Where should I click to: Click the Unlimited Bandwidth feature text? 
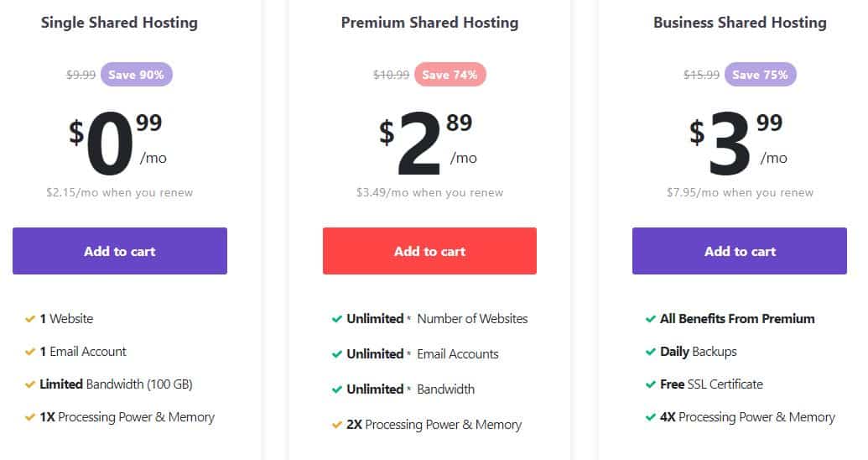[x=410, y=389]
